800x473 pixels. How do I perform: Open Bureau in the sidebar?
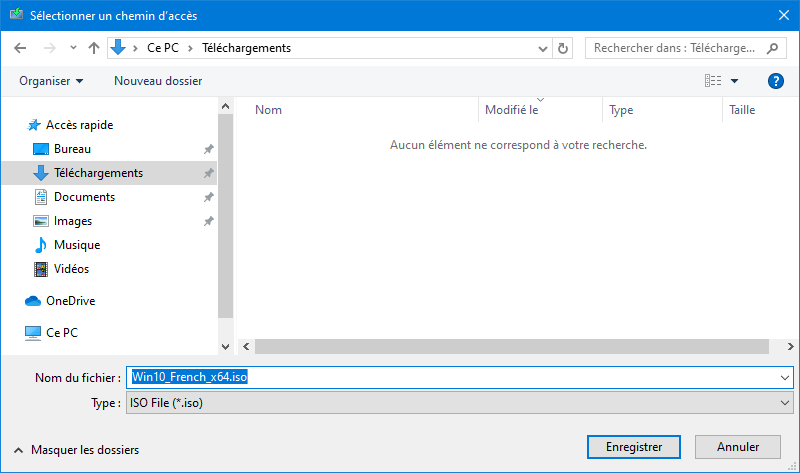coord(72,149)
